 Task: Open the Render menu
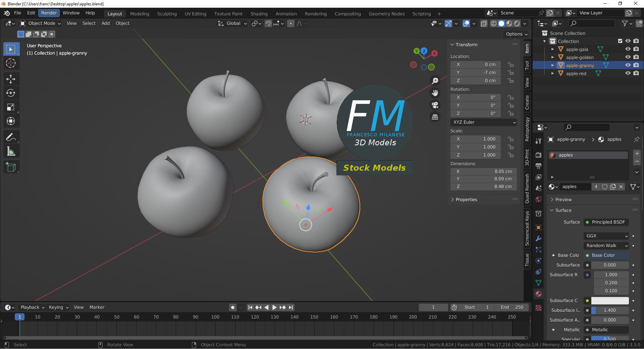click(49, 13)
